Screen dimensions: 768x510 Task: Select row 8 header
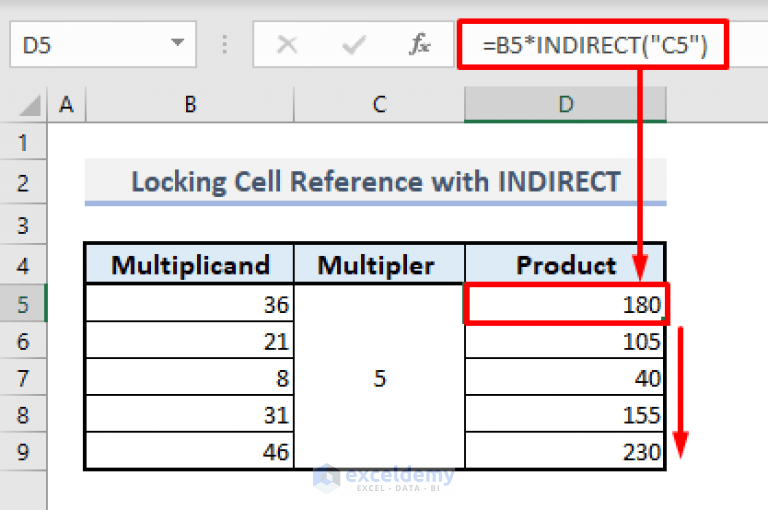pos(23,414)
